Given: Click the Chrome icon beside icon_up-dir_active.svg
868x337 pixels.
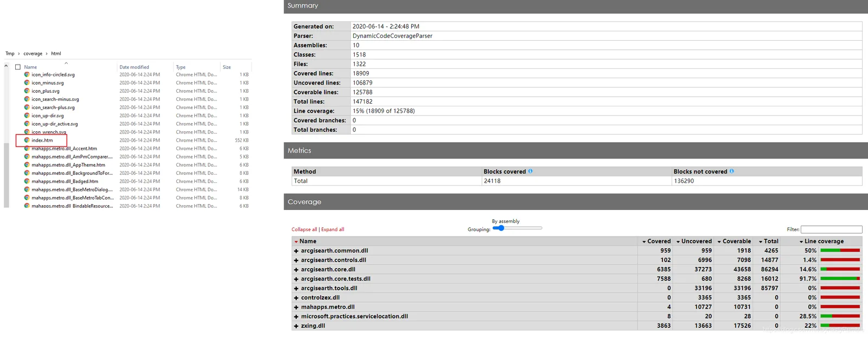Looking at the screenshot, I should coord(27,124).
